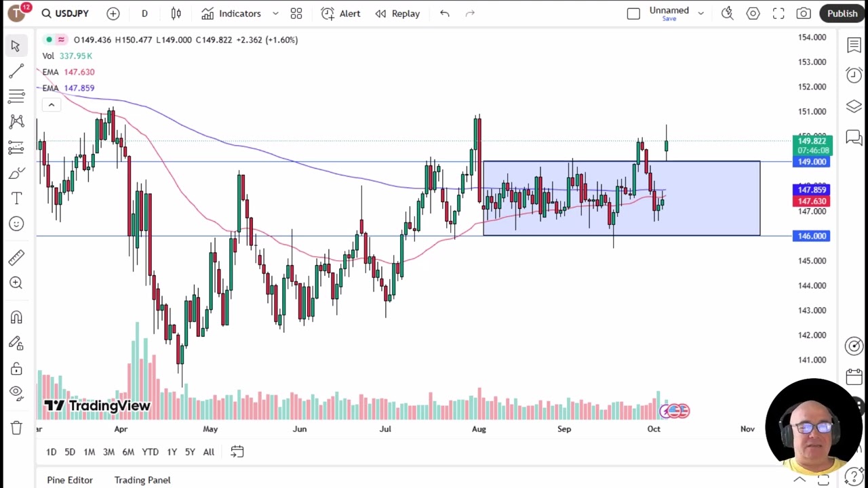Toggle lock all drawing tools
868x488 pixels.
(16, 369)
